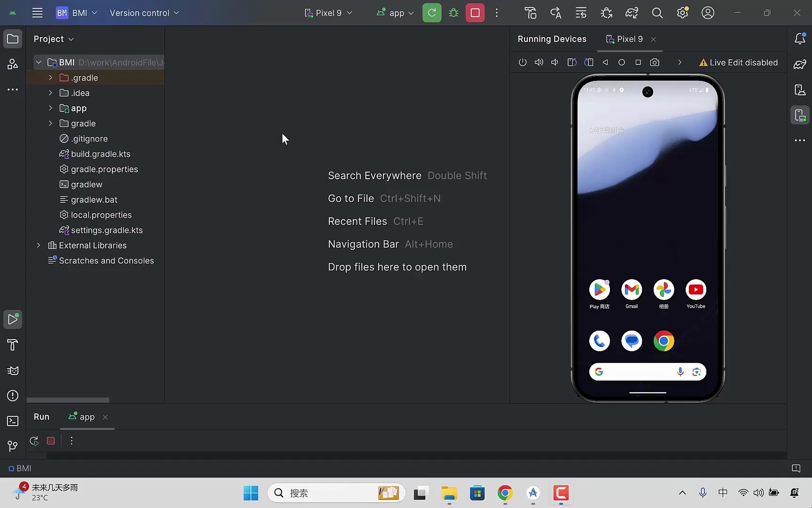Take emulator screenshot with camera icon
812x508 pixels.
[655, 62]
